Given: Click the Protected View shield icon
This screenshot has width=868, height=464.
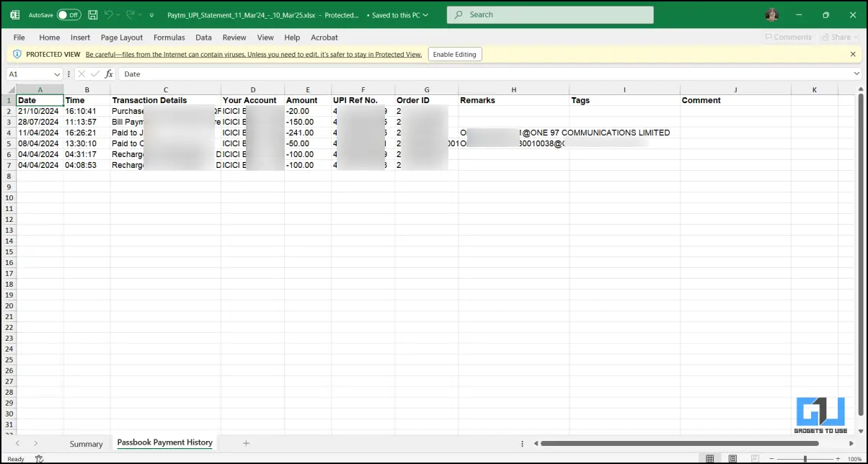Looking at the screenshot, I should point(17,54).
